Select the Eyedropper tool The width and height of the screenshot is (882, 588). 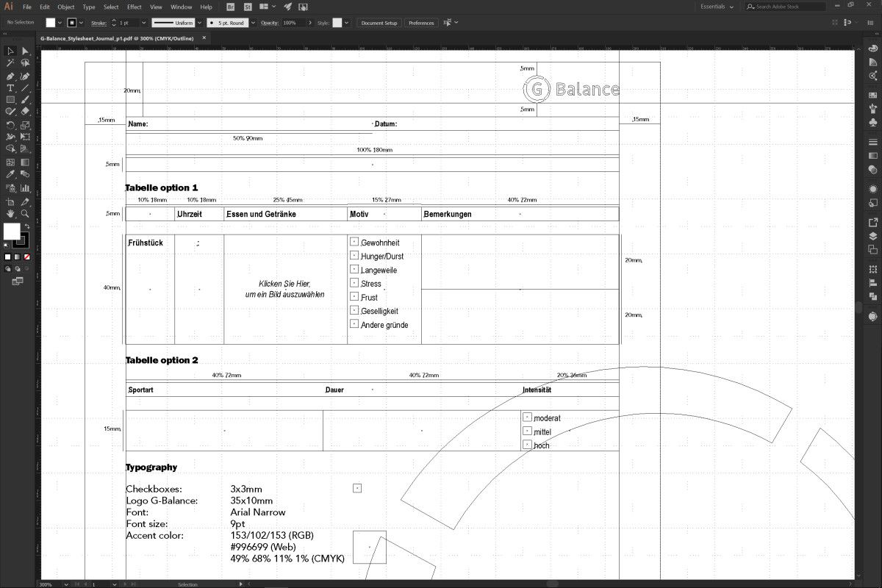point(10,174)
